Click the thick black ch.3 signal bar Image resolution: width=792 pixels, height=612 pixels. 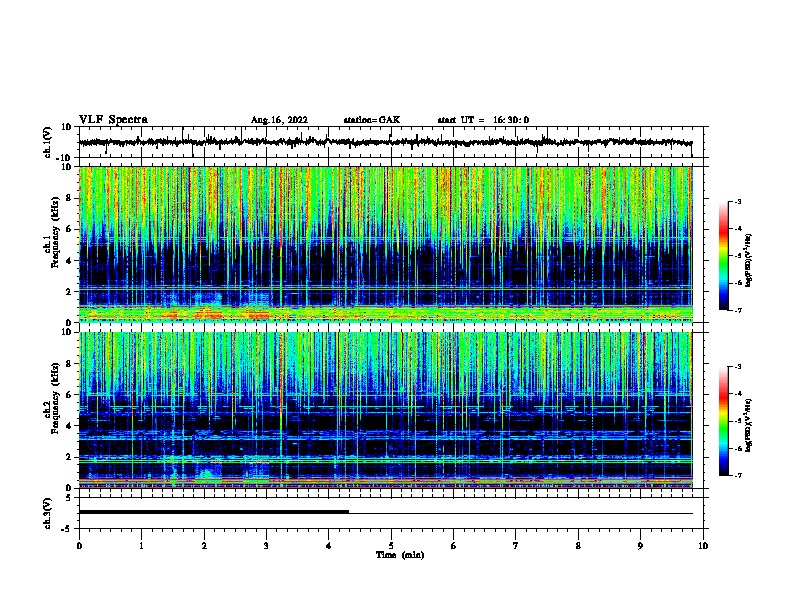pos(214,512)
